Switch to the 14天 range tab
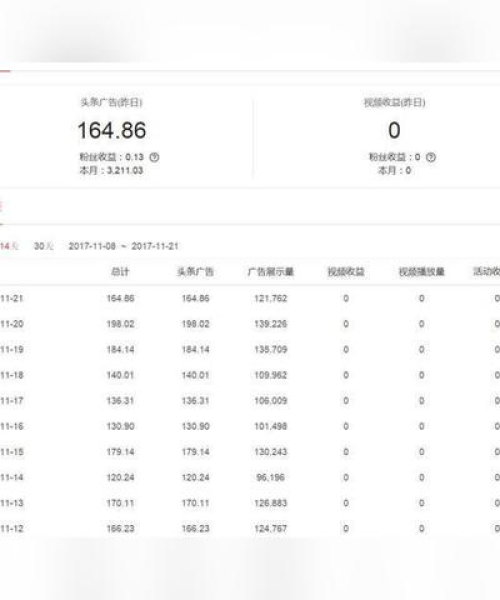Viewport: 500px width, 600px height. (x=9, y=246)
